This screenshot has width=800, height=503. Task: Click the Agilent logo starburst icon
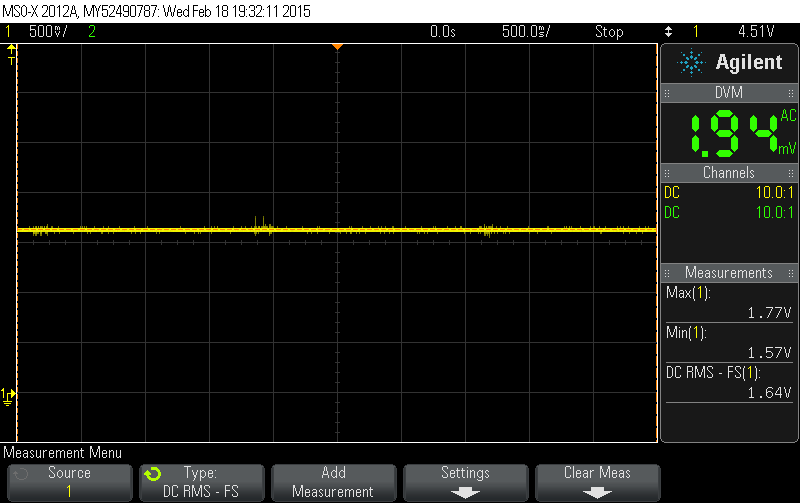pos(691,63)
